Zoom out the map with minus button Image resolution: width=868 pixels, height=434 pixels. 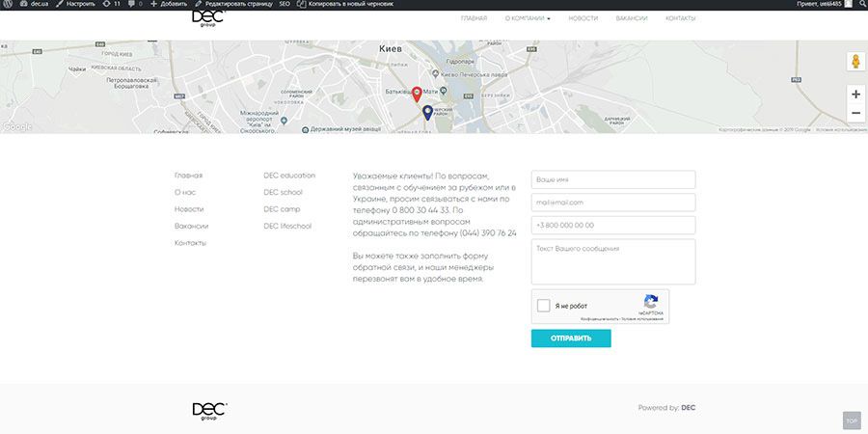pyautogui.click(x=855, y=113)
